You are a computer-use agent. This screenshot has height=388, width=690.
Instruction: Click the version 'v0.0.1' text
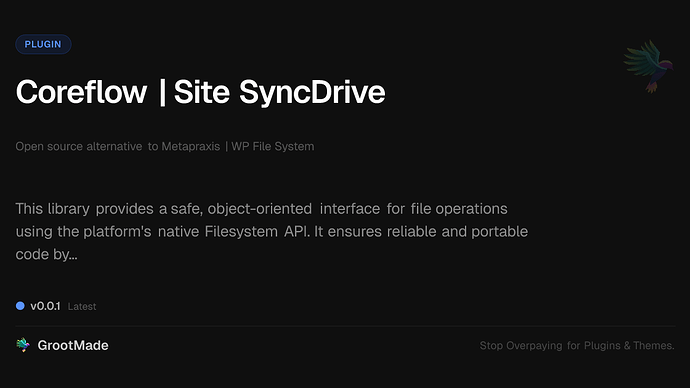(45, 306)
